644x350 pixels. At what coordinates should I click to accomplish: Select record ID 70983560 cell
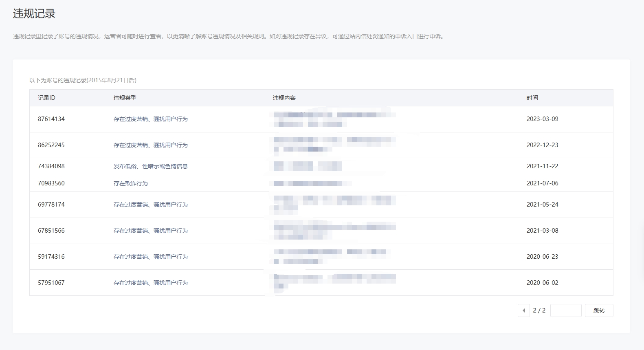[51, 183]
